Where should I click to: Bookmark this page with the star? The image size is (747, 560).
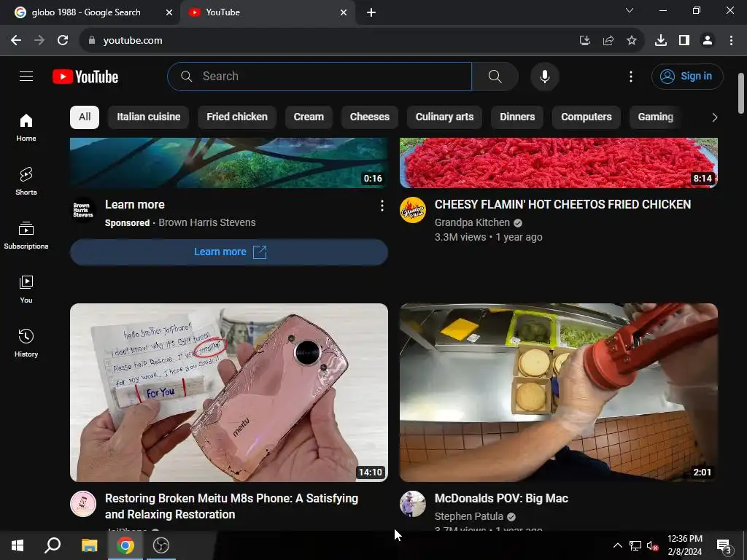point(631,41)
